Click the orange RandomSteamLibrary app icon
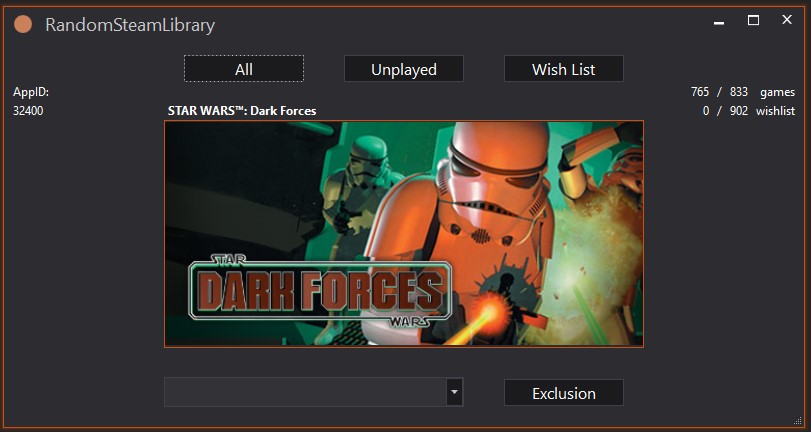This screenshot has height=432, width=811. pos(23,25)
